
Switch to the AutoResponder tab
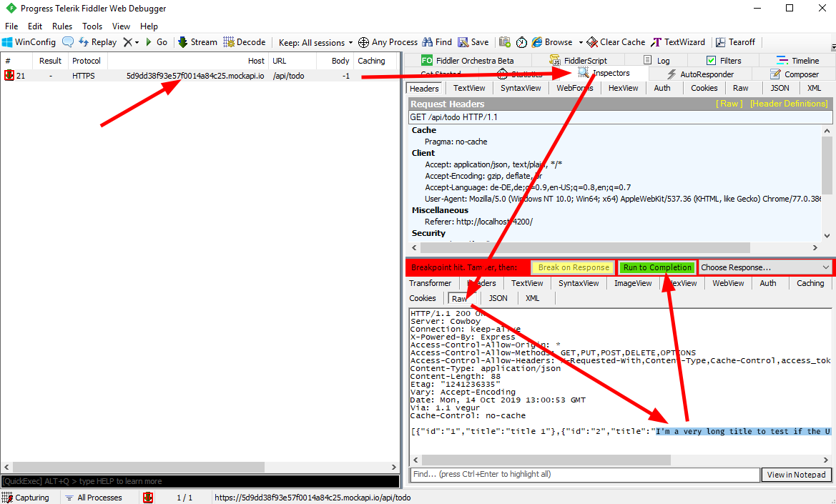point(699,74)
